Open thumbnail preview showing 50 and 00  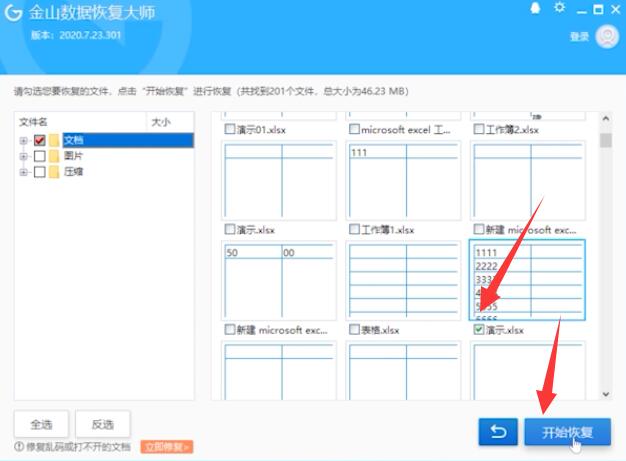click(279, 280)
